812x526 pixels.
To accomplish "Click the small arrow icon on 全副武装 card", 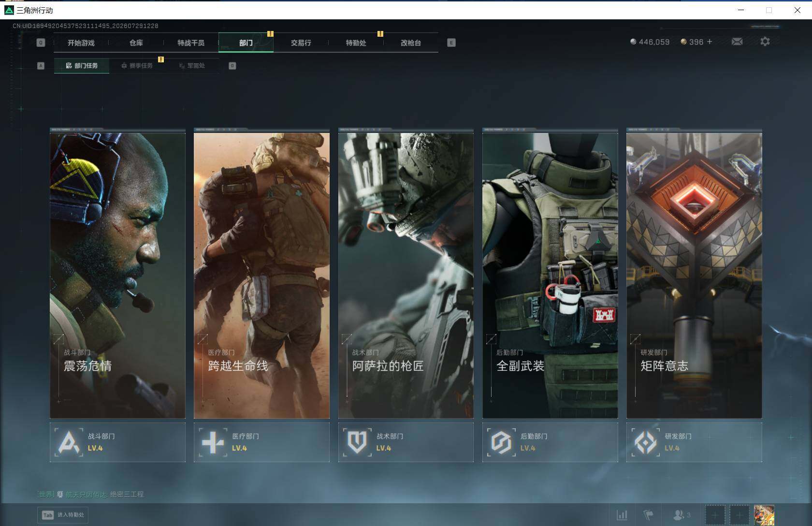I will pos(491,339).
